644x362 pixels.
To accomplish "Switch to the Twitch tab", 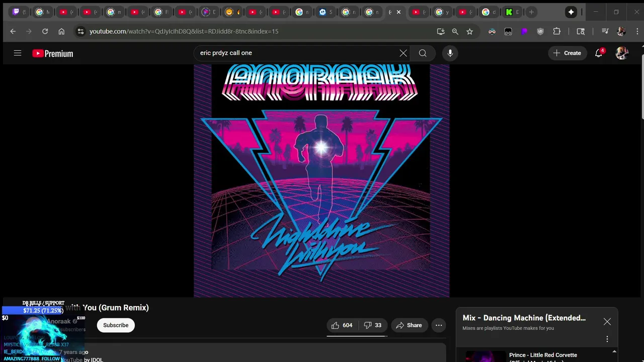I will tap(20, 12).
